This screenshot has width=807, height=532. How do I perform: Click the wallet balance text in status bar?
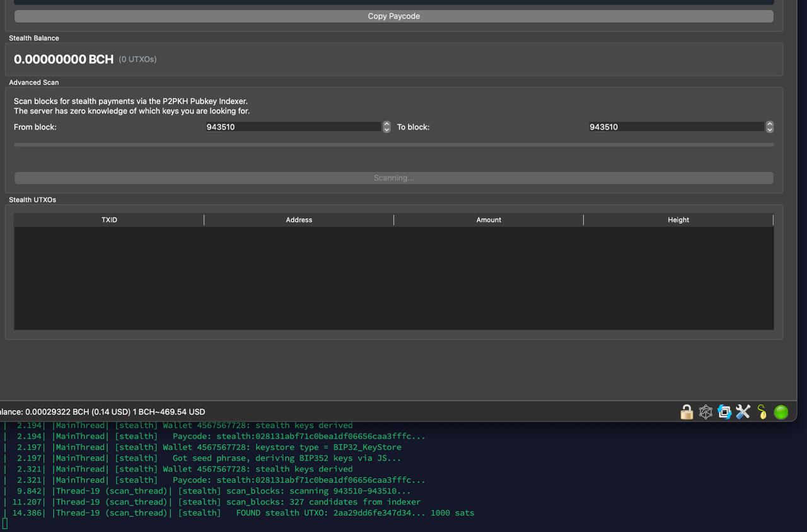coord(102,412)
